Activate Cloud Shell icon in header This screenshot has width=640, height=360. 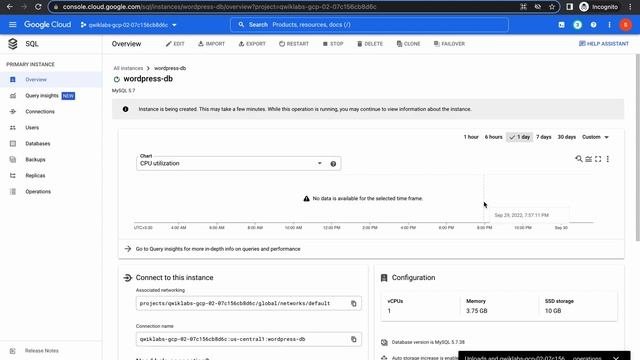click(x=562, y=25)
